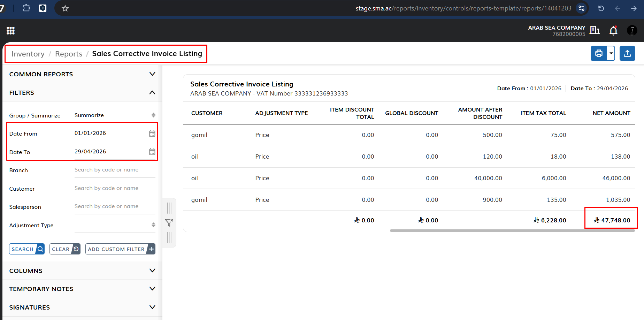The image size is (644, 320).
Task: Open the print options dropdown arrow
Action: click(x=611, y=53)
